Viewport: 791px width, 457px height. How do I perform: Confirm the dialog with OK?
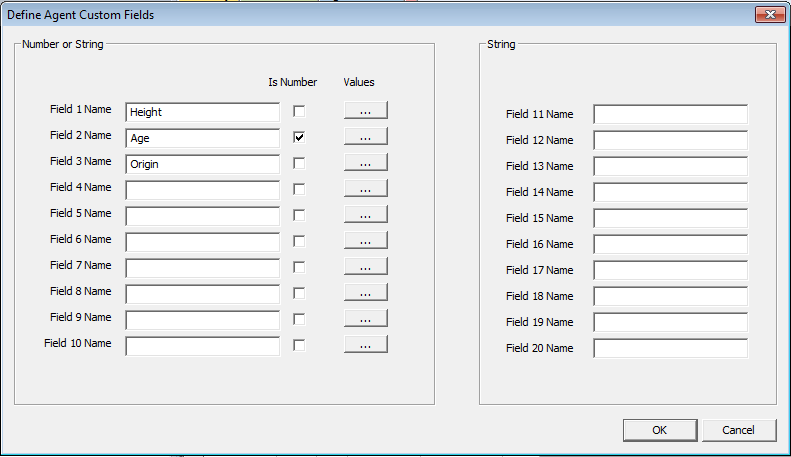pos(659,430)
